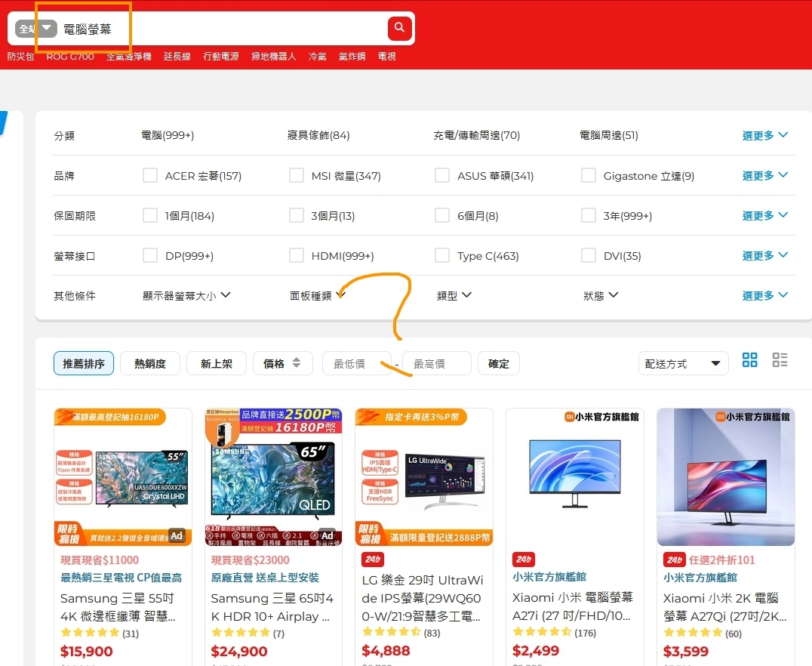Click the red search magnifier button

tap(399, 28)
